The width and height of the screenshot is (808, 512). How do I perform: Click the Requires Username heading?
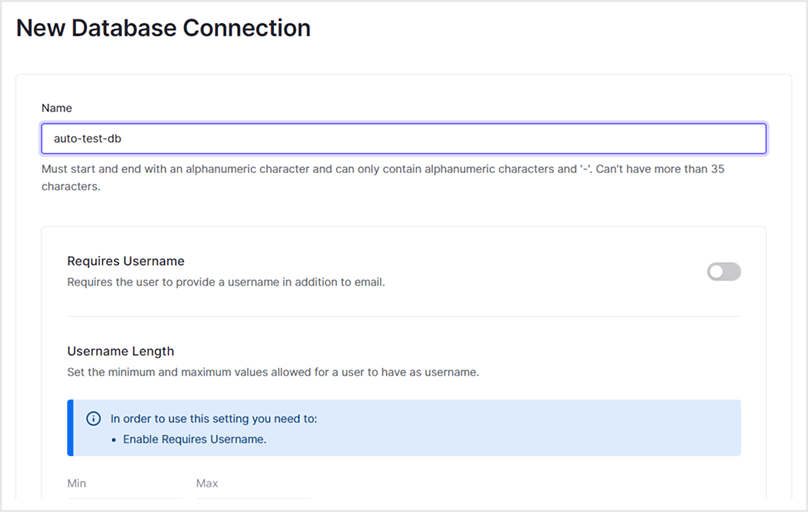125,261
